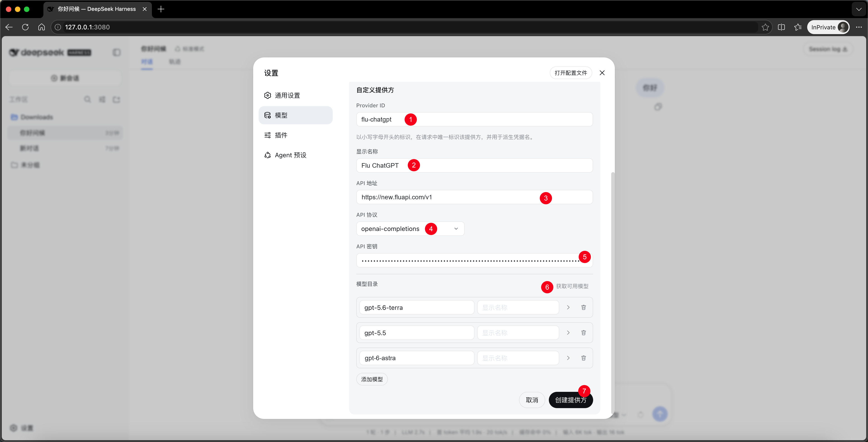Open a new browser tab
Viewport: 868px width, 442px height.
(x=161, y=9)
